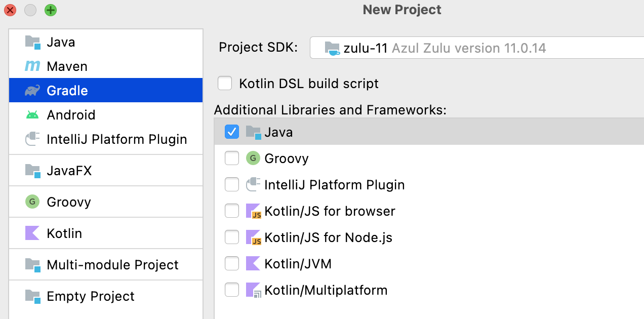
Task: Click the green plus traffic-light button
Action: pyautogui.click(x=50, y=10)
